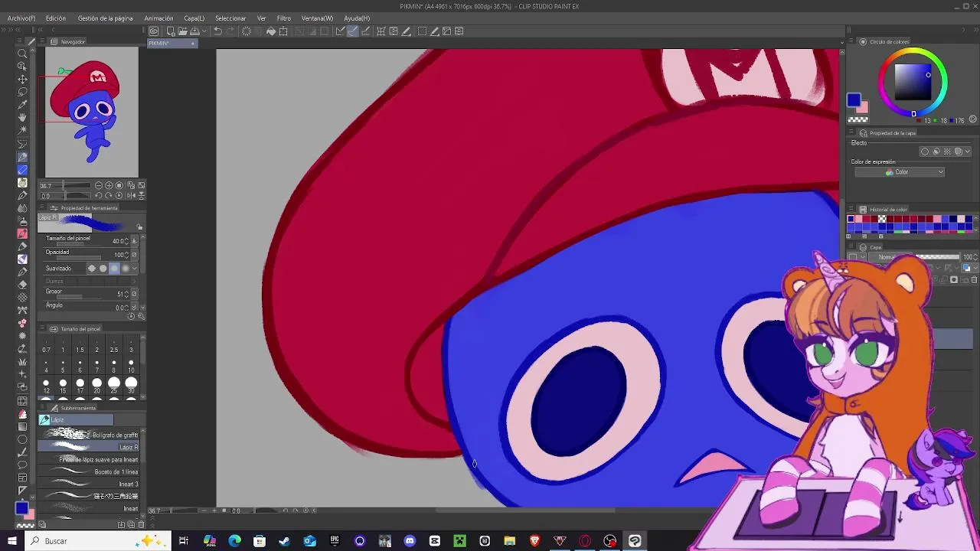Open Gestión de la página menu
Screen dimensions: 980x551
106,18
